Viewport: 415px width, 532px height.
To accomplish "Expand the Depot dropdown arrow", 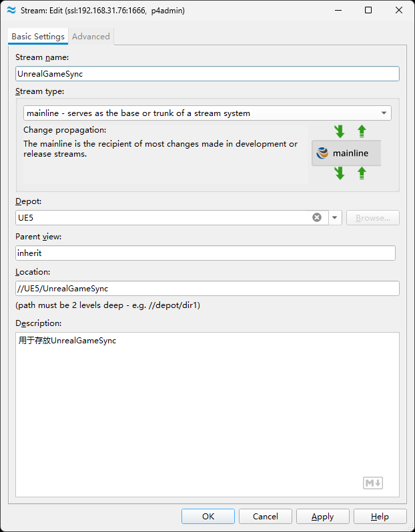I will point(335,217).
